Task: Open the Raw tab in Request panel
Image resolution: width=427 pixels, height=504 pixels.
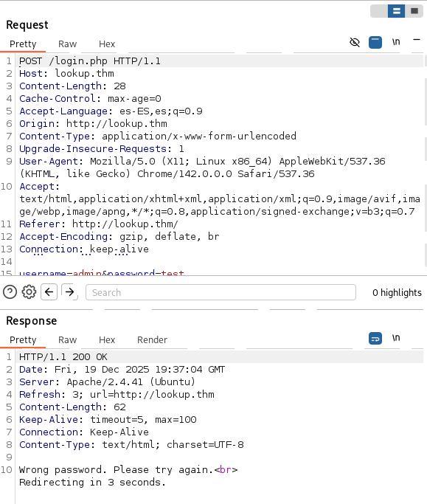Action: [x=67, y=44]
